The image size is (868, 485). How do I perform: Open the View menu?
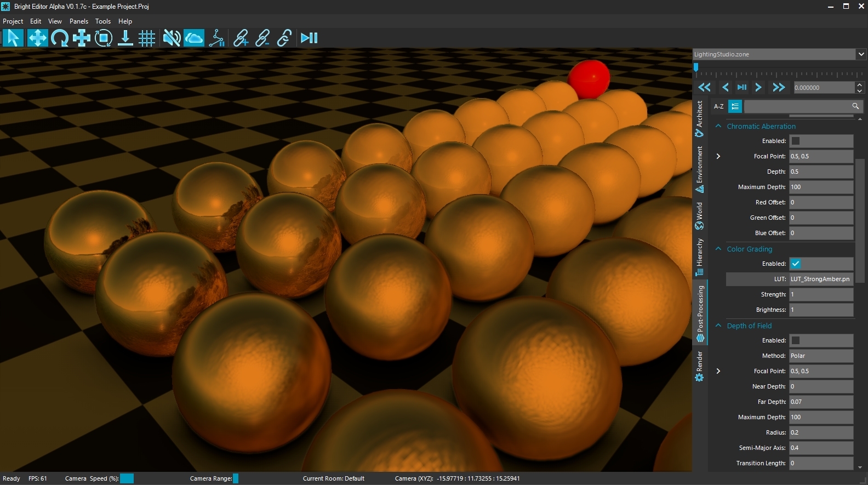(x=55, y=21)
